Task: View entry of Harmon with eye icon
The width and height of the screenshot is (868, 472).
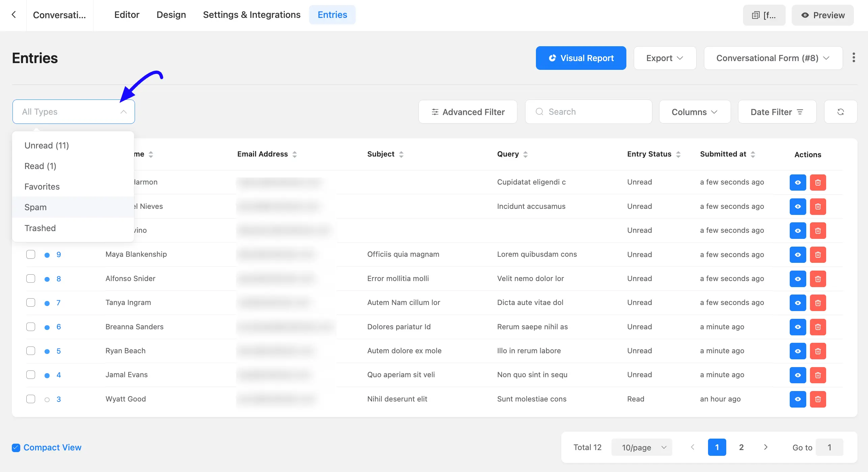Action: [797, 183]
